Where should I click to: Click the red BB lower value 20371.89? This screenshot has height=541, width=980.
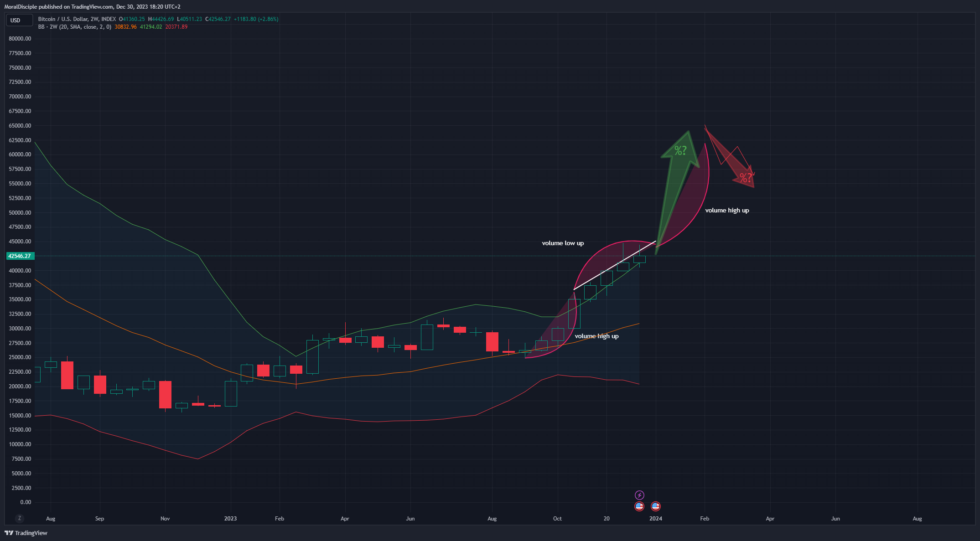click(176, 27)
